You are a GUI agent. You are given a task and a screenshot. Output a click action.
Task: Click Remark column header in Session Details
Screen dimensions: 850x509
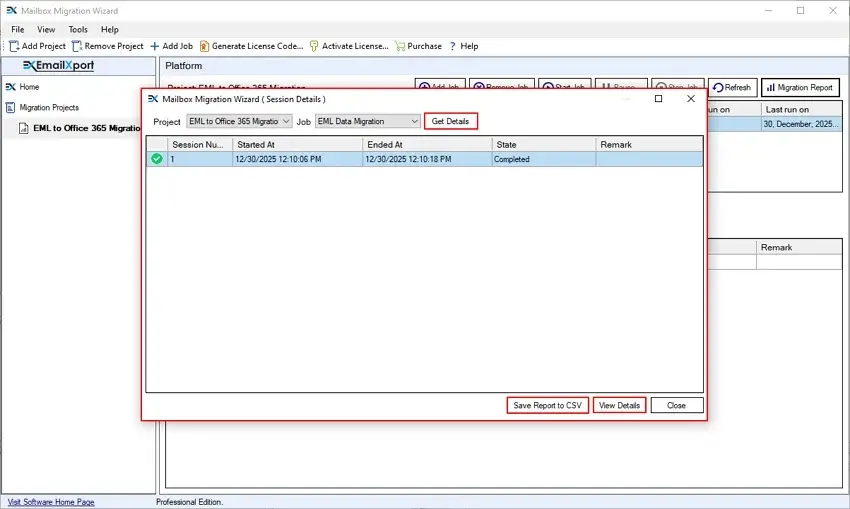click(x=649, y=145)
